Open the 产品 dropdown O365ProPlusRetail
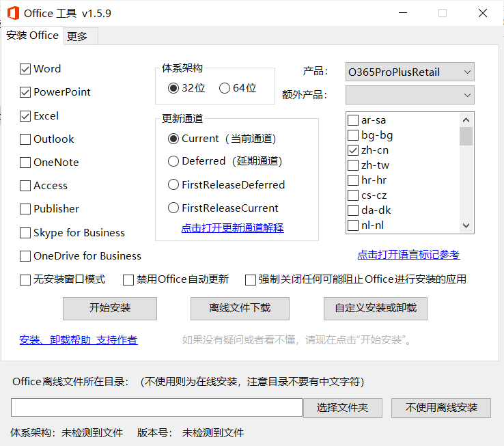 [x=409, y=72]
